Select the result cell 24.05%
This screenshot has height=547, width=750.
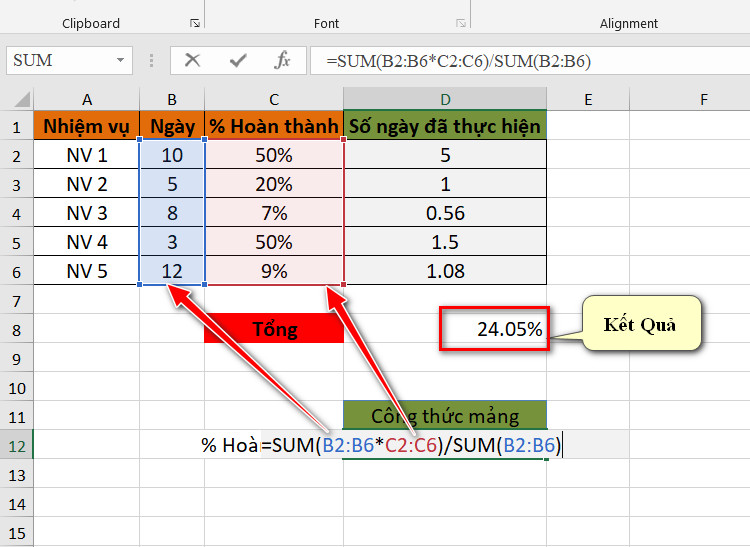[494, 329]
